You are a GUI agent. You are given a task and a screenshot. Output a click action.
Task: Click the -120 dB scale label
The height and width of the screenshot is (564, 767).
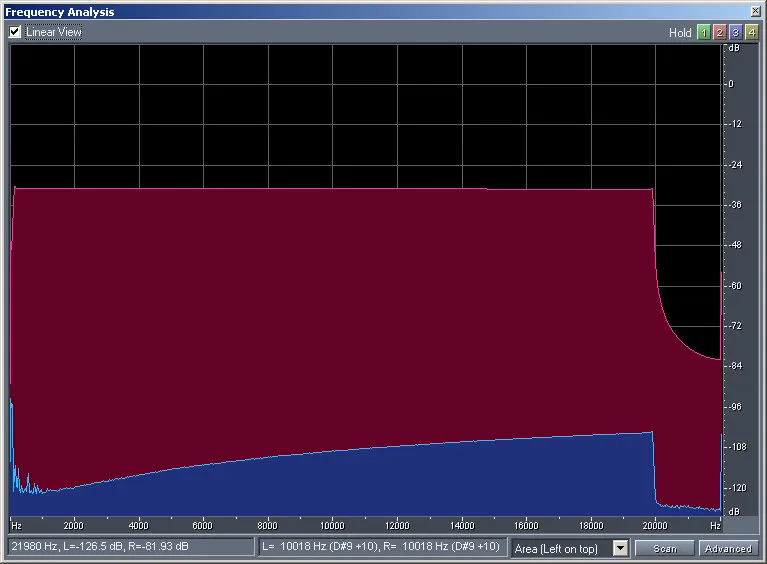pyautogui.click(x=738, y=488)
